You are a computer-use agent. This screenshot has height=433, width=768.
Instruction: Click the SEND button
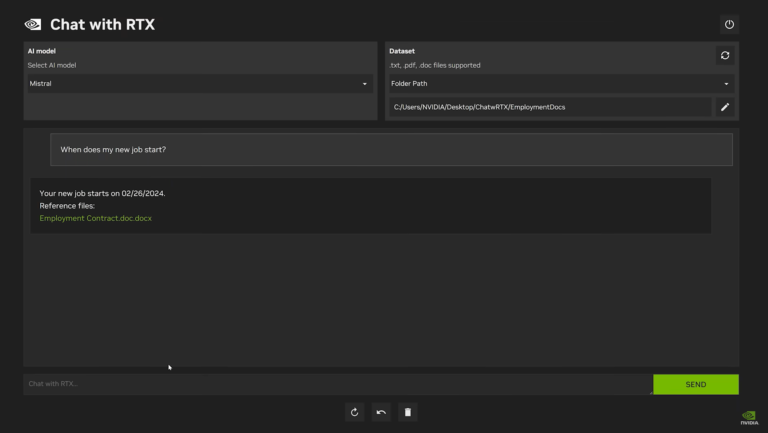(696, 385)
